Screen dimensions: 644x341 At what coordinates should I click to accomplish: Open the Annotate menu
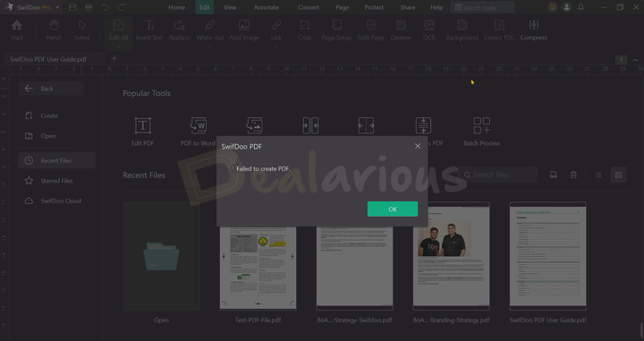tap(267, 7)
